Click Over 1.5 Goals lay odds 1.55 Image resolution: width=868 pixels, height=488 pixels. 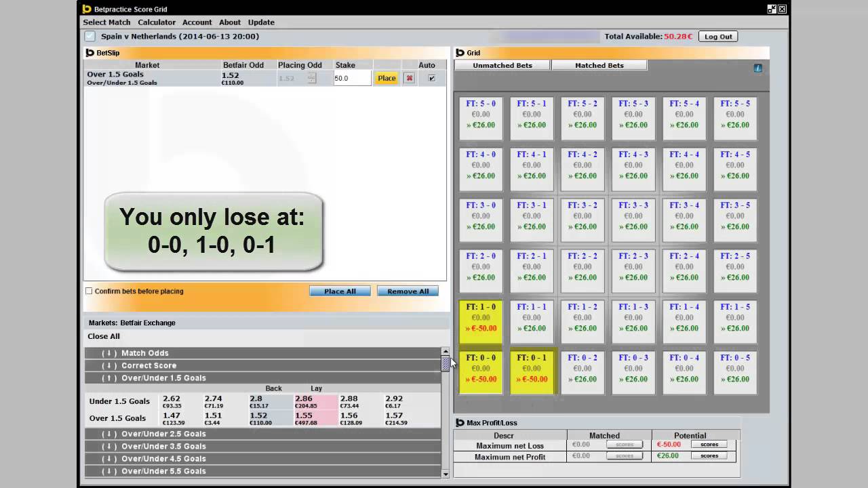316,418
